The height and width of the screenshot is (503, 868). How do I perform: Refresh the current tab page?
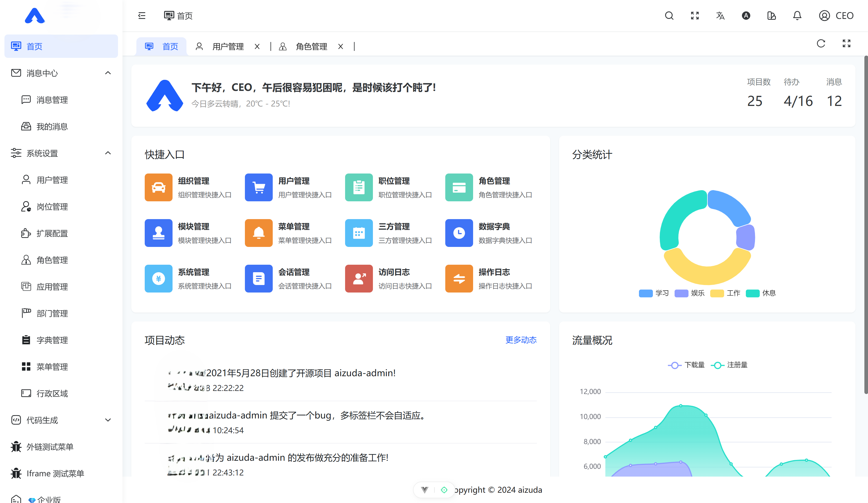tap(821, 43)
